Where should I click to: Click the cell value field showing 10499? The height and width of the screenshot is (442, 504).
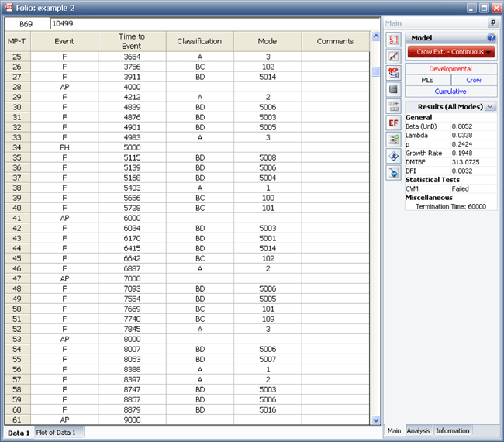[215, 23]
